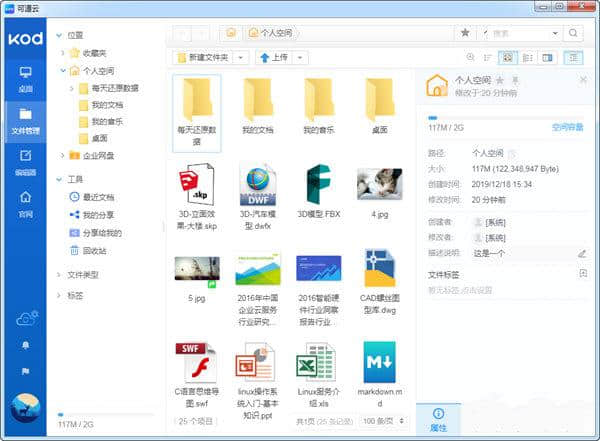Screen dimensions: 600x441
Task: Switch to list view mode
Action: (x=527, y=58)
